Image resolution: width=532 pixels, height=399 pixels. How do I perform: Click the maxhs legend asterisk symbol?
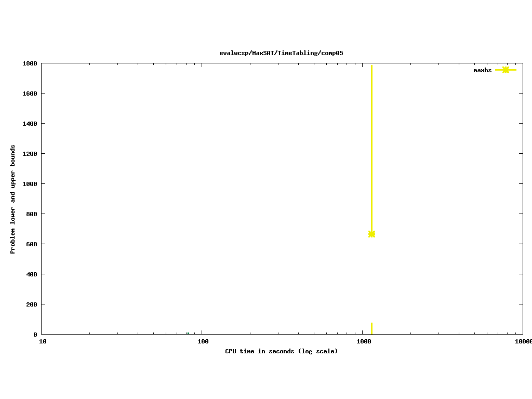pos(506,70)
